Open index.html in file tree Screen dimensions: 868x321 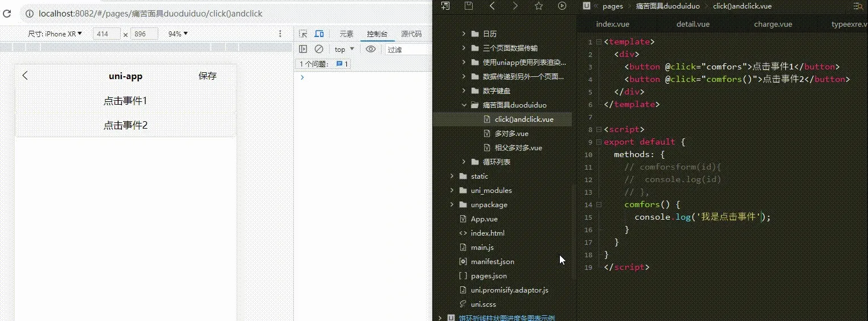[488, 233]
